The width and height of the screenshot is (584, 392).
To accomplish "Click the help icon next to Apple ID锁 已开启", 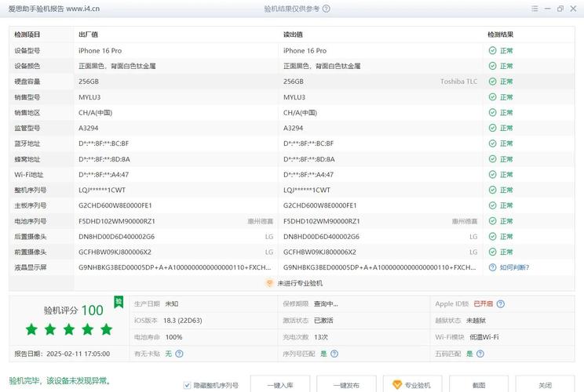I will click(501, 304).
